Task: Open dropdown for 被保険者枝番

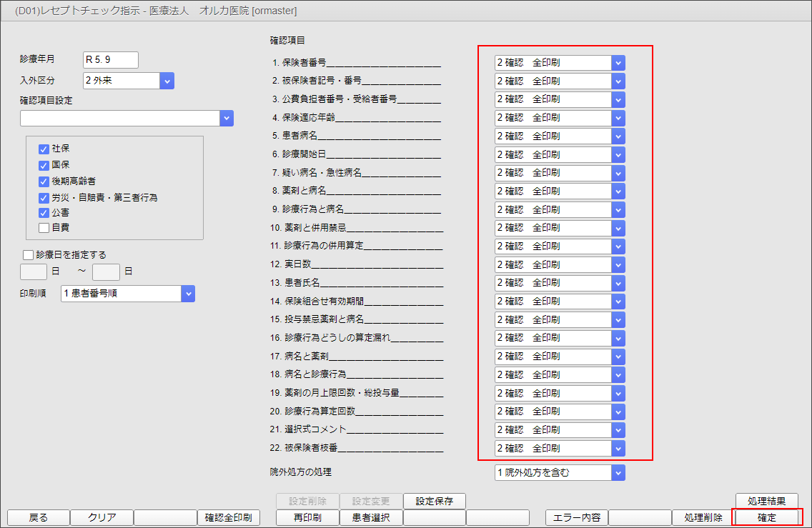Action: 618,449
